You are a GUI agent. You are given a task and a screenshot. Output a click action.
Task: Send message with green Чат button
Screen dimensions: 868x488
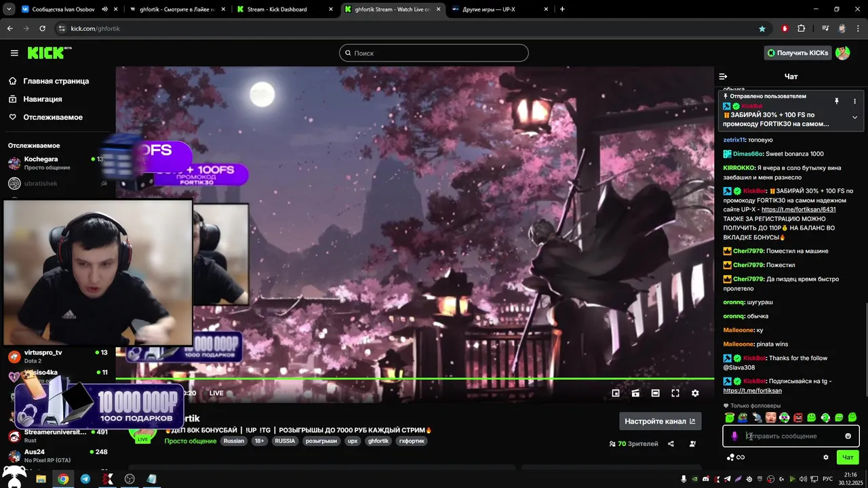click(848, 457)
